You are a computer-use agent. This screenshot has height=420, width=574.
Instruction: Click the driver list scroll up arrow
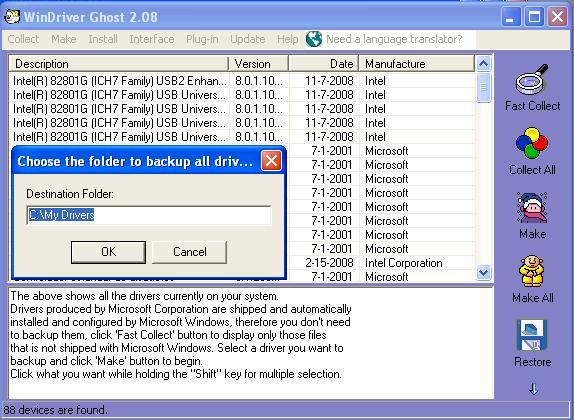tap(484, 64)
